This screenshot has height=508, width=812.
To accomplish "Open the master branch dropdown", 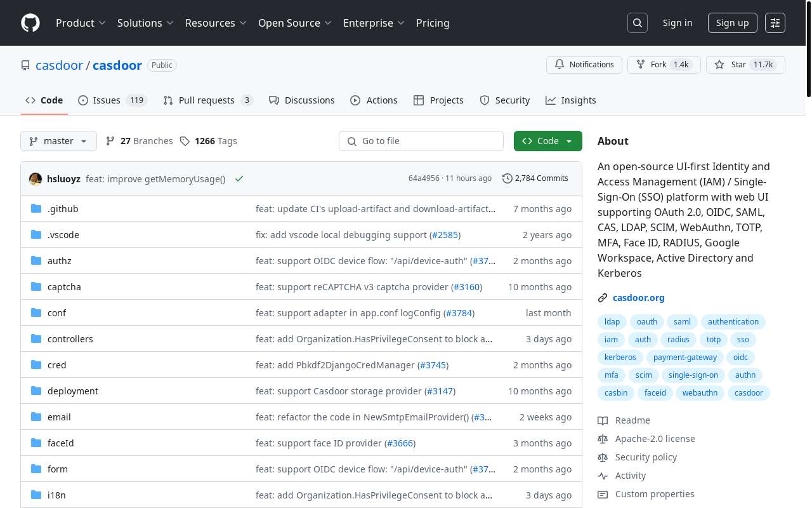I will click(x=58, y=141).
